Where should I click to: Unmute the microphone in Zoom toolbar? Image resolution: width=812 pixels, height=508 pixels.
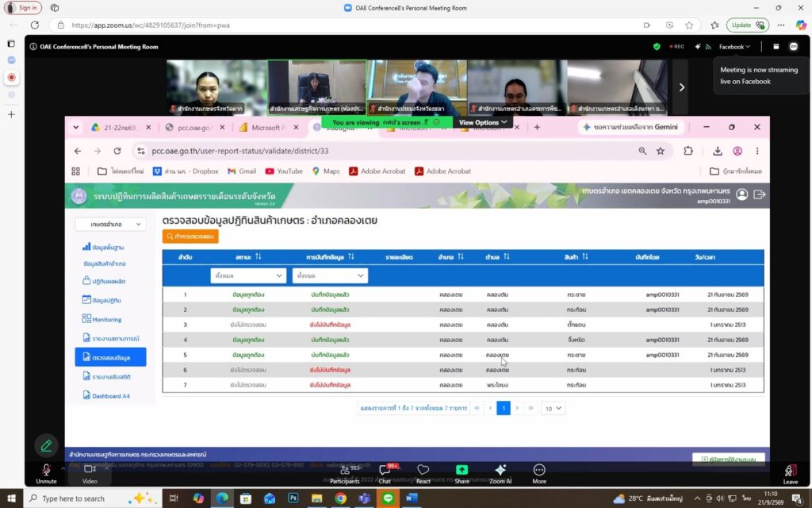pos(46,473)
